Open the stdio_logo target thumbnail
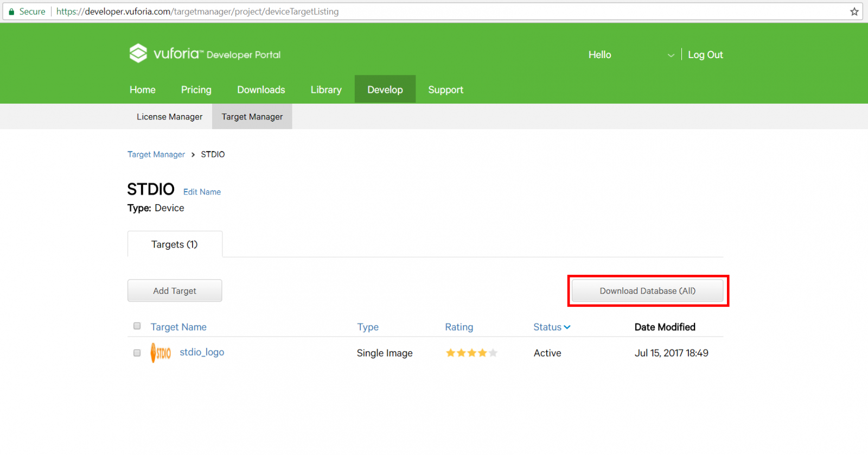Image resolution: width=868 pixels, height=455 pixels. tap(161, 353)
